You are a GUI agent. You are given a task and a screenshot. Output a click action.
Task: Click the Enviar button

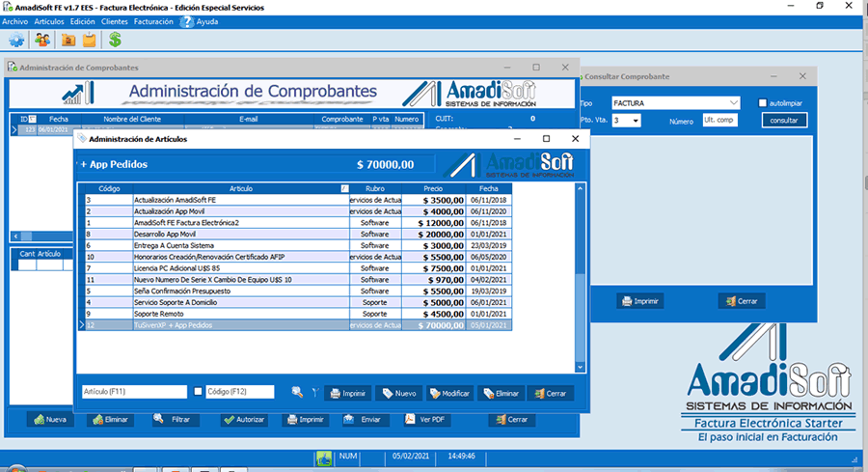(365, 420)
